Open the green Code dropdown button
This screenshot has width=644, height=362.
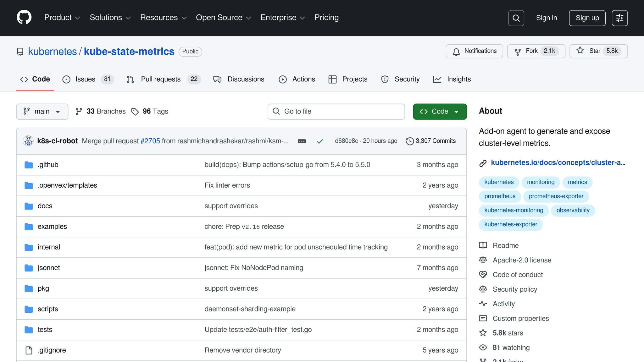[440, 112]
